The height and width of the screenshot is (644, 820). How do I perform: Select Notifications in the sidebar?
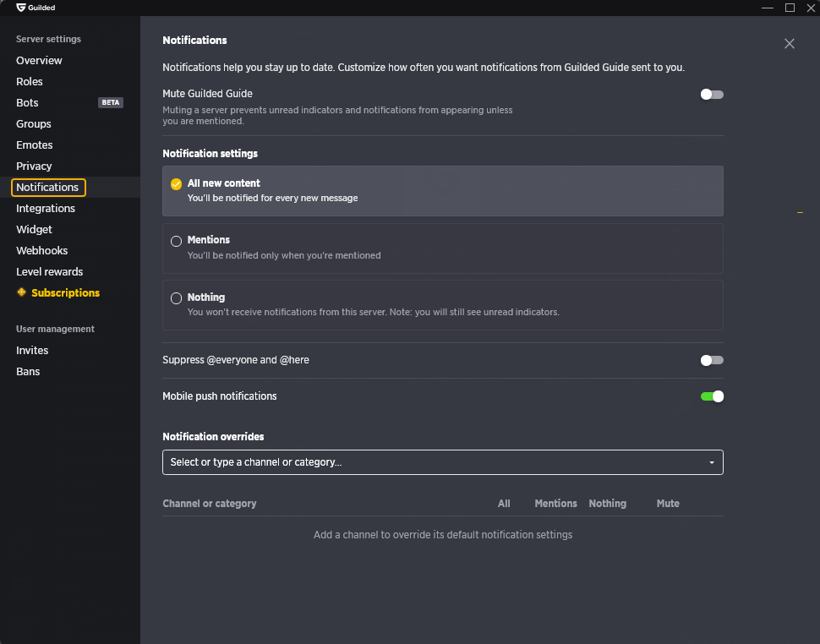pos(47,187)
